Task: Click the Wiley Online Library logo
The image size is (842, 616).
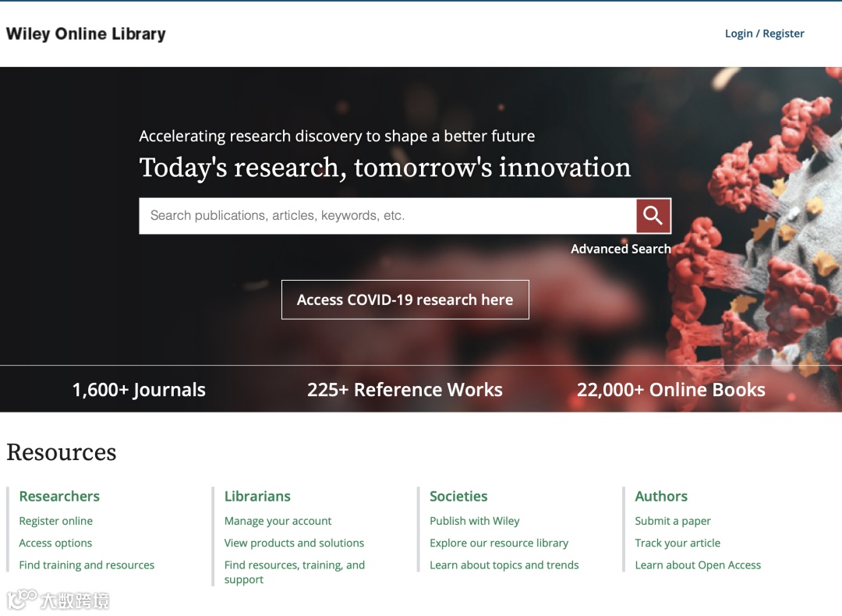Action: (86, 34)
